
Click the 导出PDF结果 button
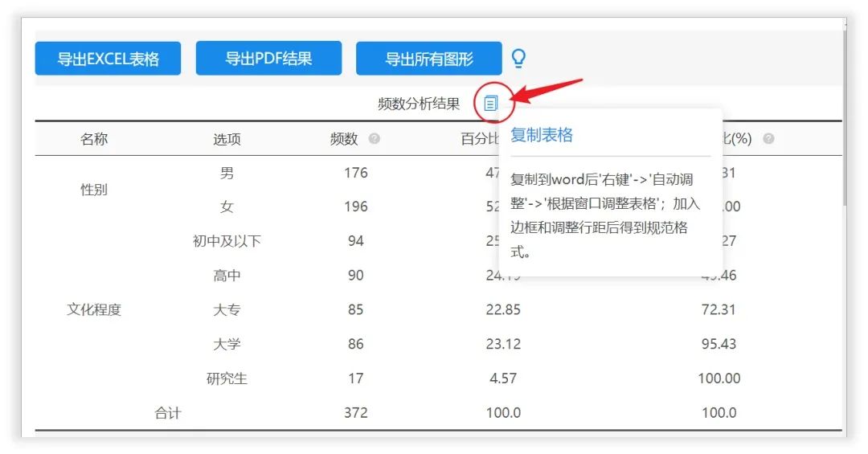(x=268, y=58)
